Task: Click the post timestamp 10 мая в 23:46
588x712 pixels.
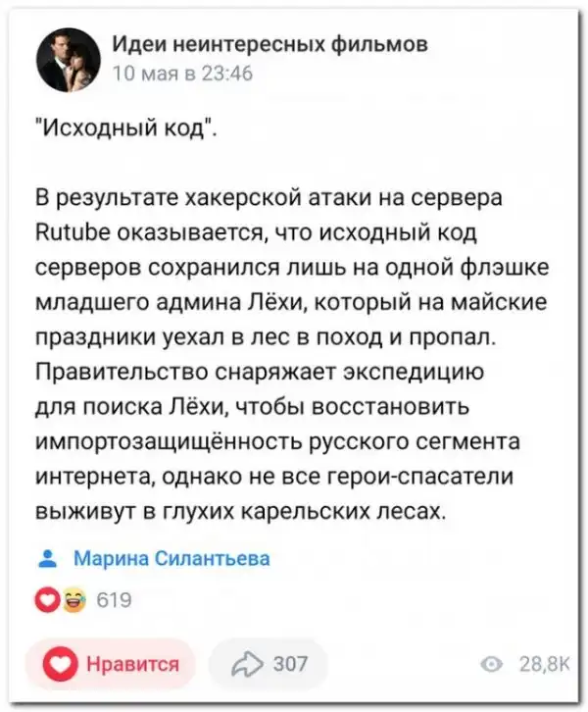Action: pyautogui.click(x=182, y=73)
